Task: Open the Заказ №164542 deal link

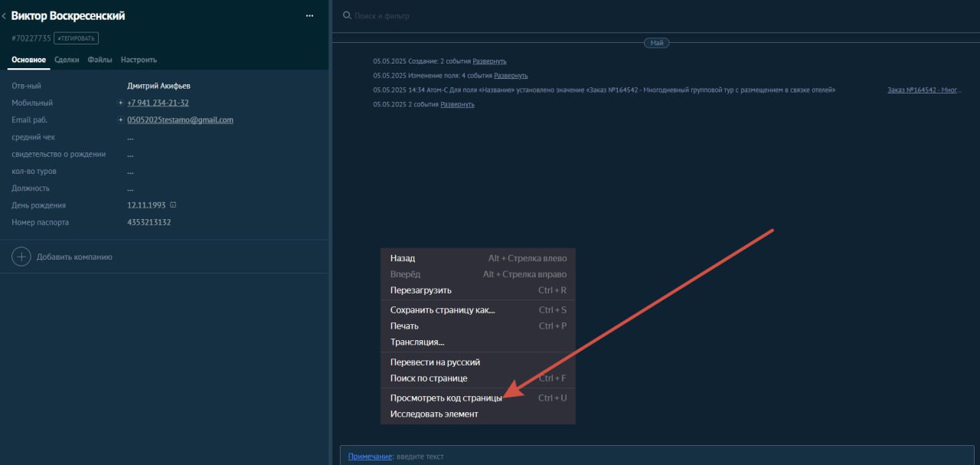Action: [x=924, y=90]
